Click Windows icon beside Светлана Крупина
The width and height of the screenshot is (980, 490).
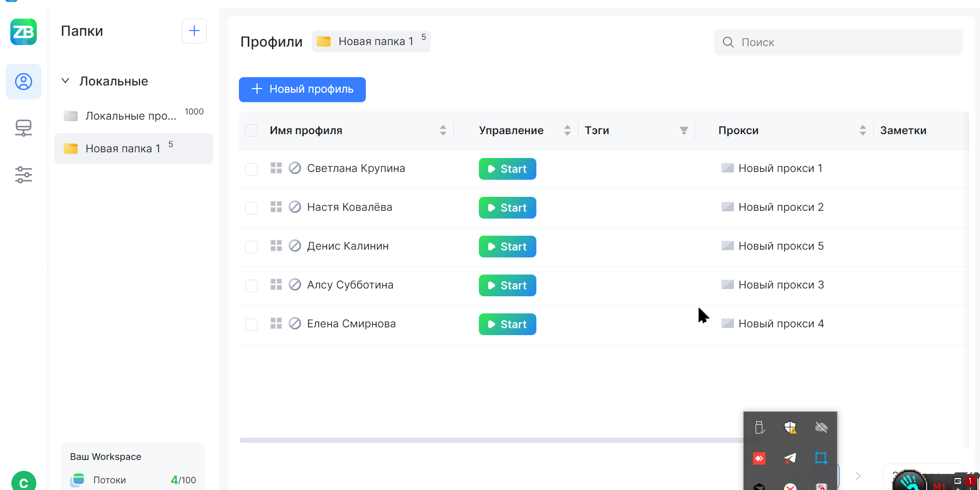(276, 168)
